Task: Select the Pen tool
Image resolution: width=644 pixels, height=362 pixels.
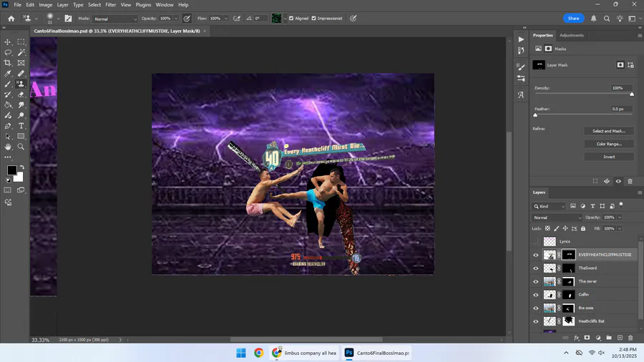Action: click(x=8, y=126)
